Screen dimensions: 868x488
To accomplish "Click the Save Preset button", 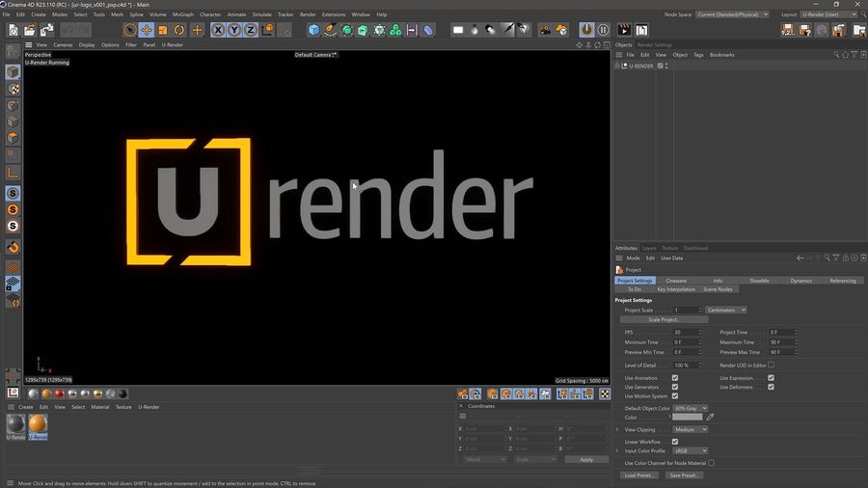I will point(684,475).
